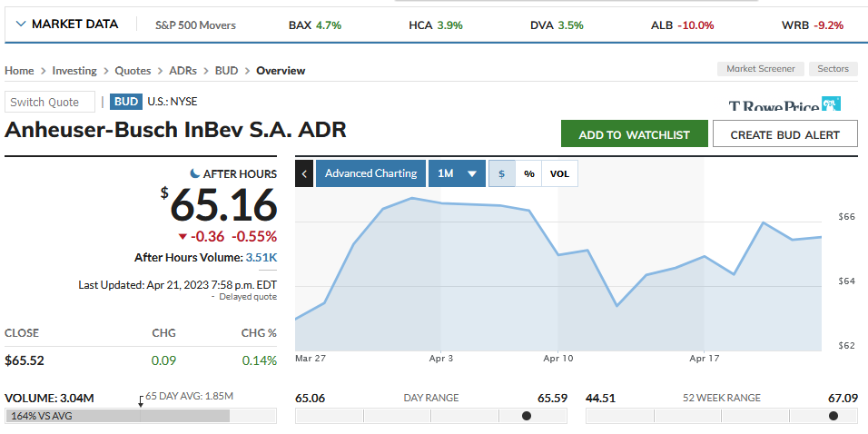Click the Switch Quote input field
This screenshot has width=868, height=434.
[50, 102]
